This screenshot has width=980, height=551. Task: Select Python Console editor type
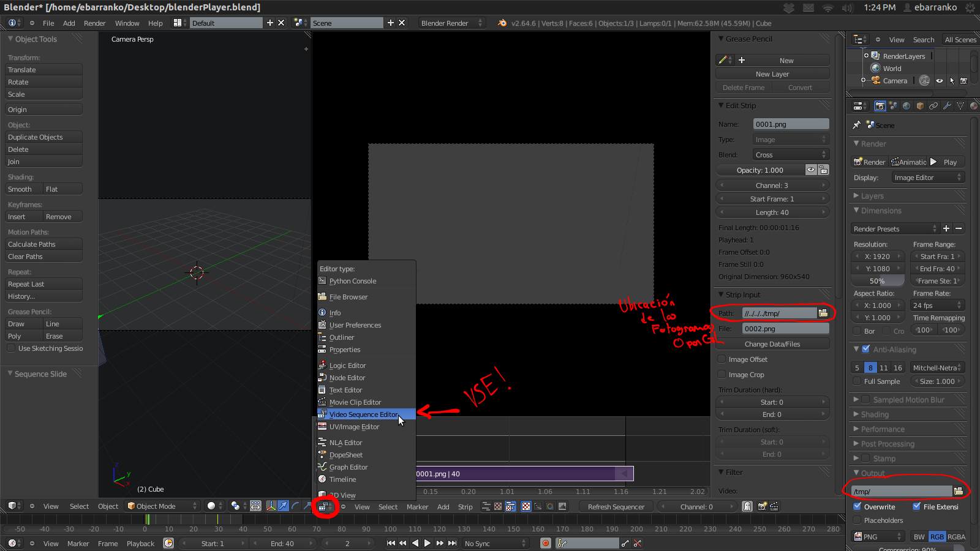(366, 281)
